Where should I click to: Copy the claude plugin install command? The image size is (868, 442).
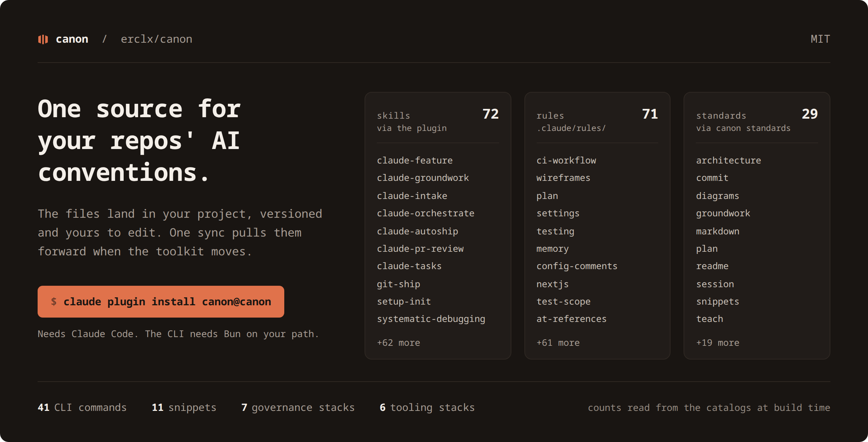[161, 302]
